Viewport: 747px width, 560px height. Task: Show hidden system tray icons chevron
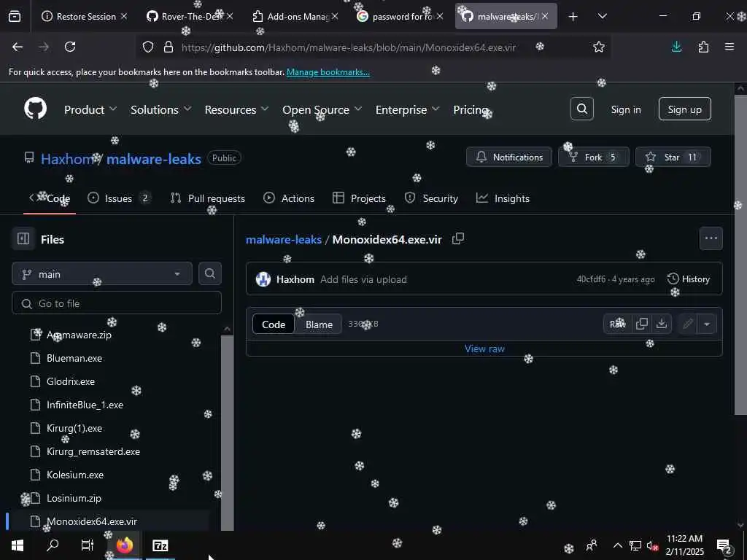(x=617, y=545)
